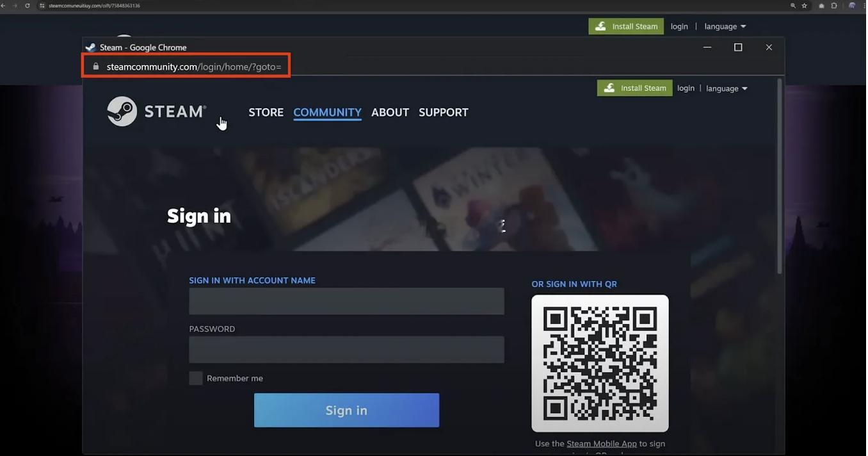Click main browser address bar URL
This screenshot has height=456, width=868.
[x=94, y=6]
